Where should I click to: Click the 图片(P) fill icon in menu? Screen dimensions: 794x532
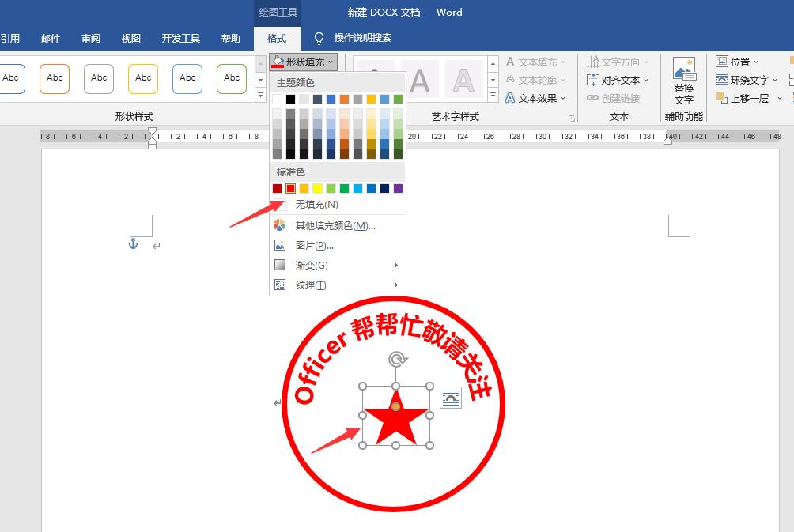tap(280, 245)
